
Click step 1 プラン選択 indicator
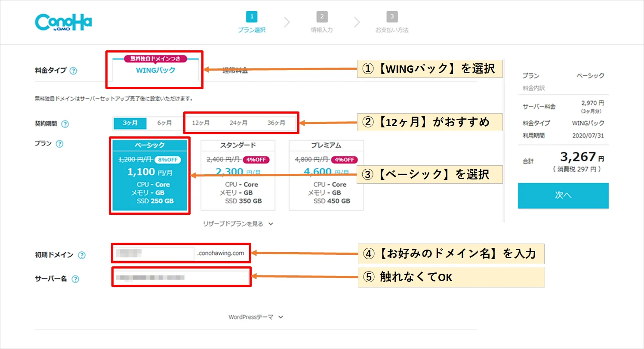click(252, 22)
